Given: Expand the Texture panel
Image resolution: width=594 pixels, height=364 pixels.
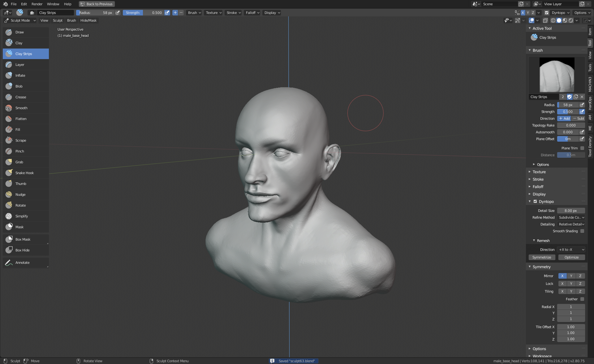Looking at the screenshot, I should click(x=539, y=172).
